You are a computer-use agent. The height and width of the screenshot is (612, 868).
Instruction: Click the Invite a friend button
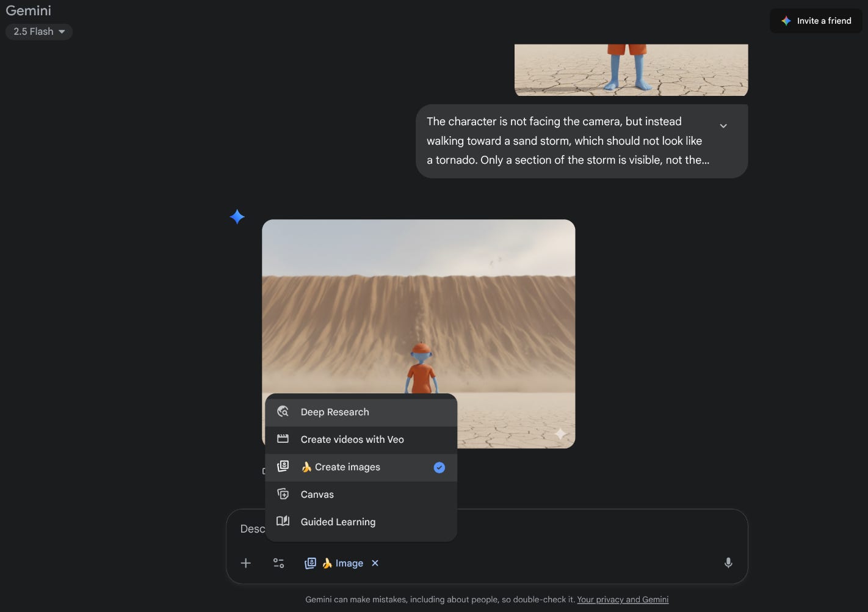[816, 21]
